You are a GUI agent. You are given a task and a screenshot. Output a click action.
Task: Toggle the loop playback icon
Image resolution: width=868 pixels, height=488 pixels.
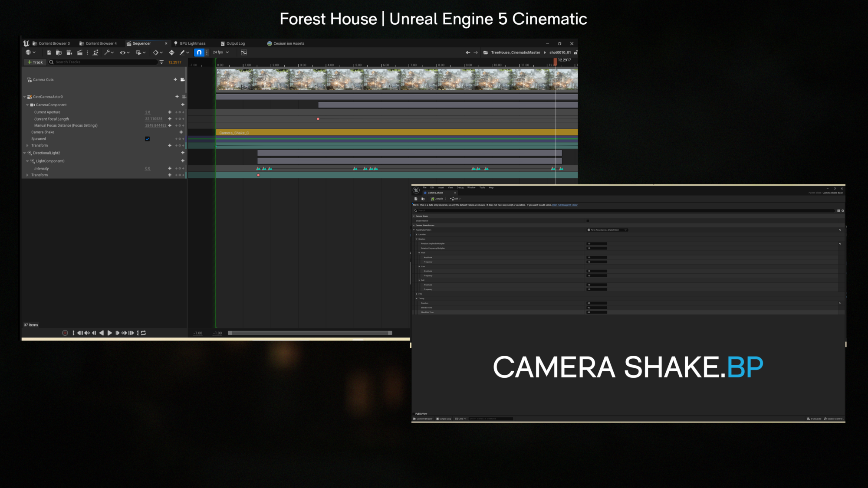point(144,333)
